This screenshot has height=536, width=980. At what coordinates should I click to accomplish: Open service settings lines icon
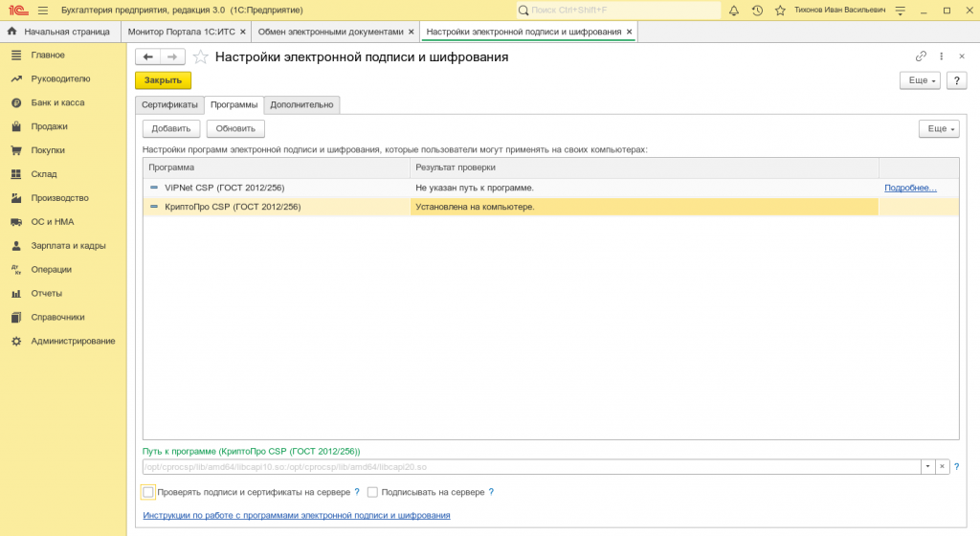point(900,10)
